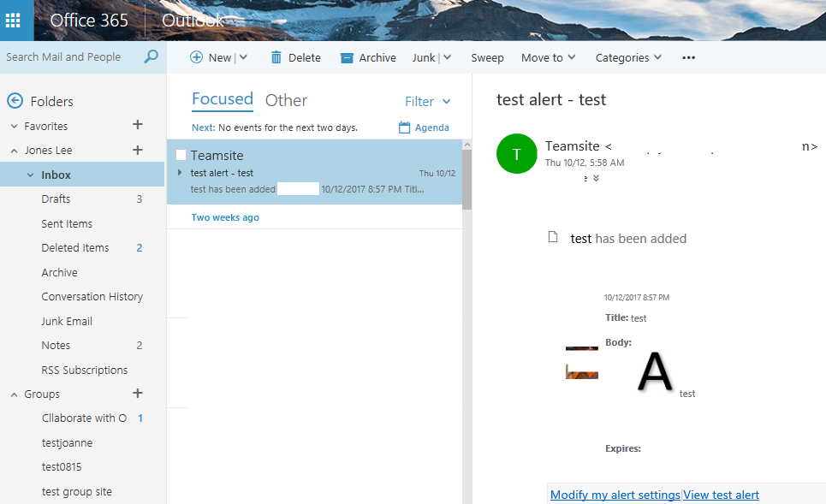Screen dimensions: 826x504
Task: Expand recipient details double chevron
Action: point(596,178)
